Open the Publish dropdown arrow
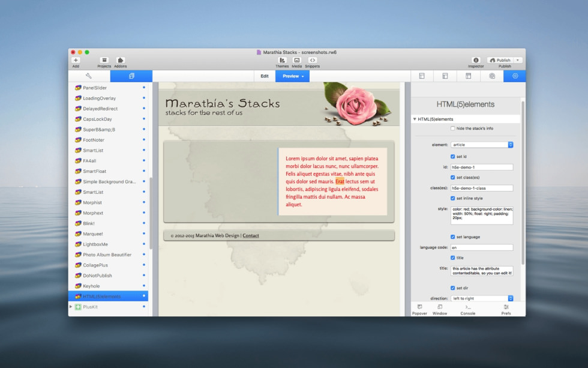 (518, 60)
